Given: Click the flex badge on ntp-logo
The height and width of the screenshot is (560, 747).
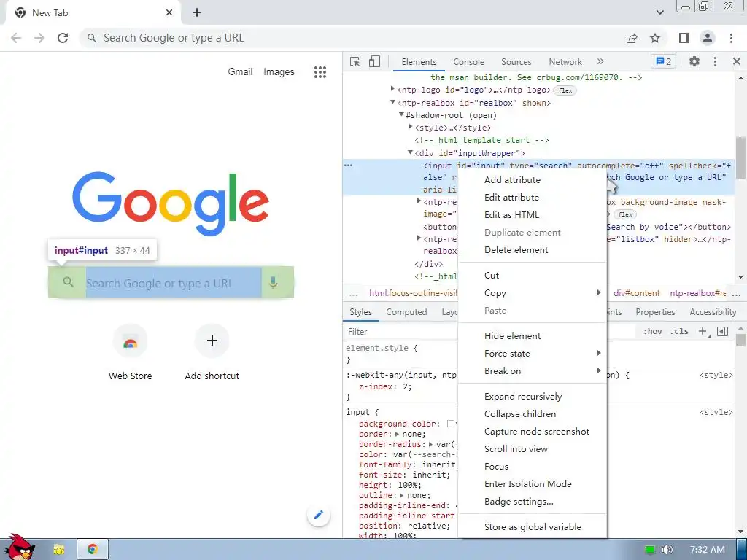Looking at the screenshot, I should pyautogui.click(x=565, y=90).
